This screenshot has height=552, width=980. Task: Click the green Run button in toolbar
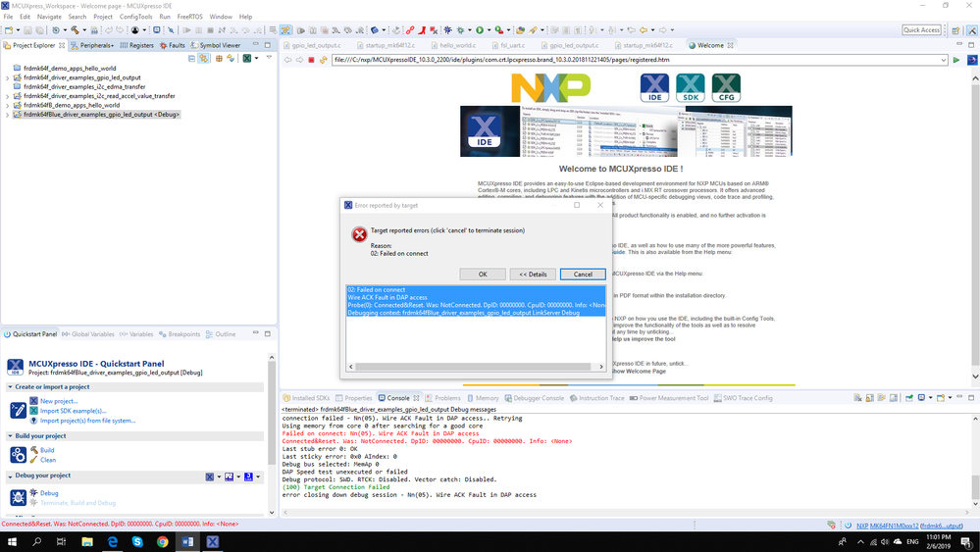point(480,30)
